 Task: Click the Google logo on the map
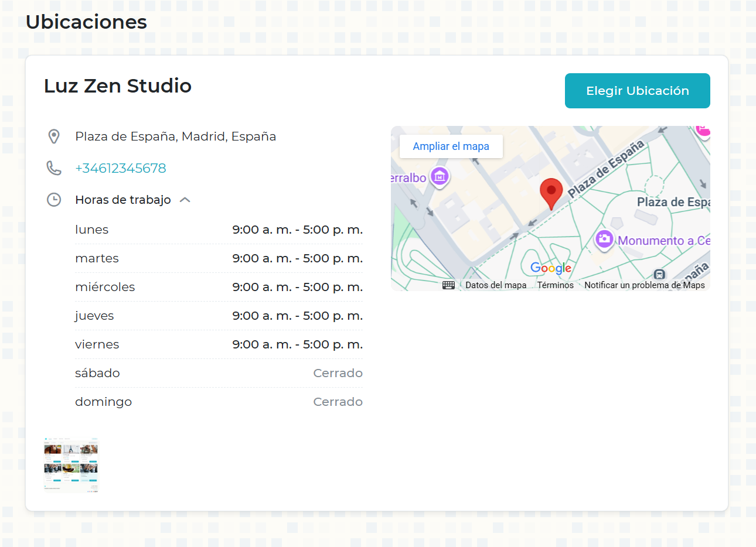(x=550, y=268)
